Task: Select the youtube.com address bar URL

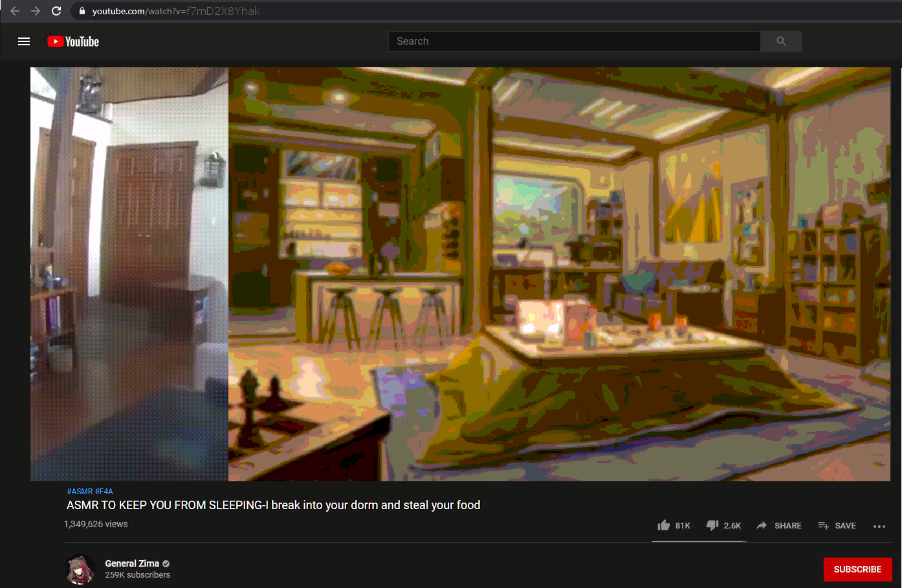Action: tap(176, 11)
